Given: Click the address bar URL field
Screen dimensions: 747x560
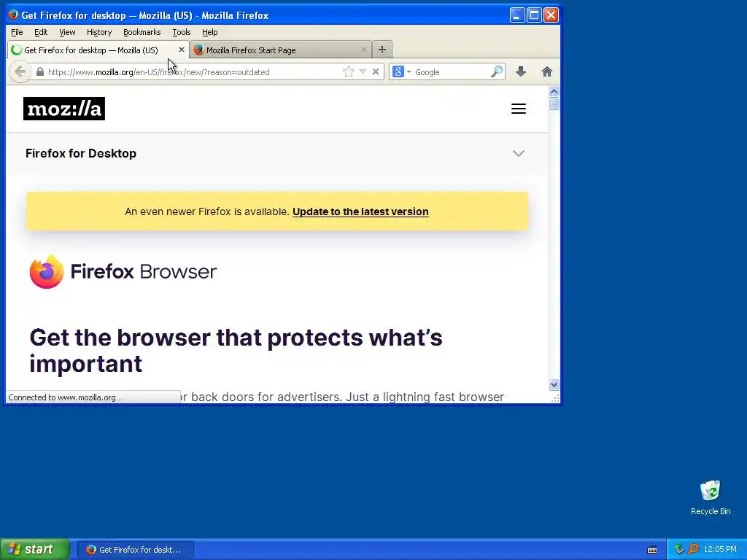Looking at the screenshot, I should pyautogui.click(x=193, y=72).
